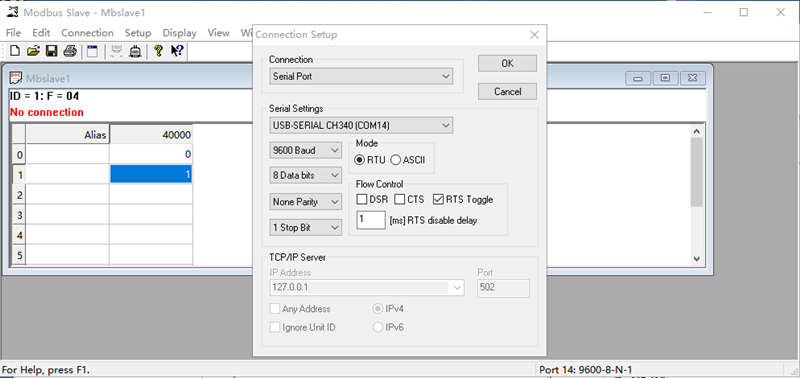The width and height of the screenshot is (800, 378).
Task: Click the disabled Ignore Unit ID checkbox
Action: [275, 327]
